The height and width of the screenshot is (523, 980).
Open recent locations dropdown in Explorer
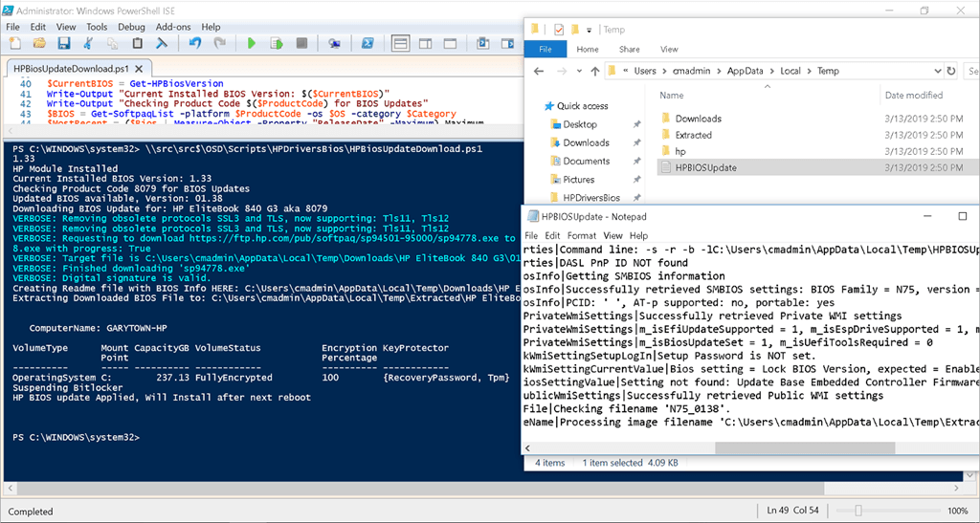point(579,71)
